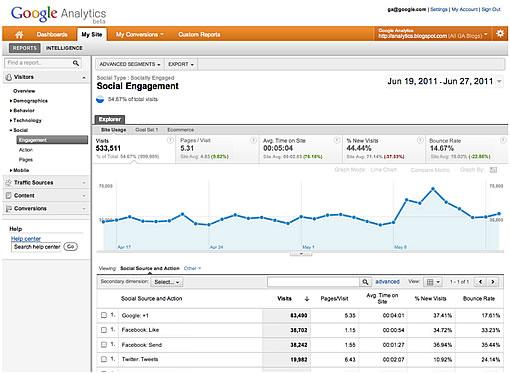Open the Visitors Overview report
The image size is (510, 374).
point(24,91)
